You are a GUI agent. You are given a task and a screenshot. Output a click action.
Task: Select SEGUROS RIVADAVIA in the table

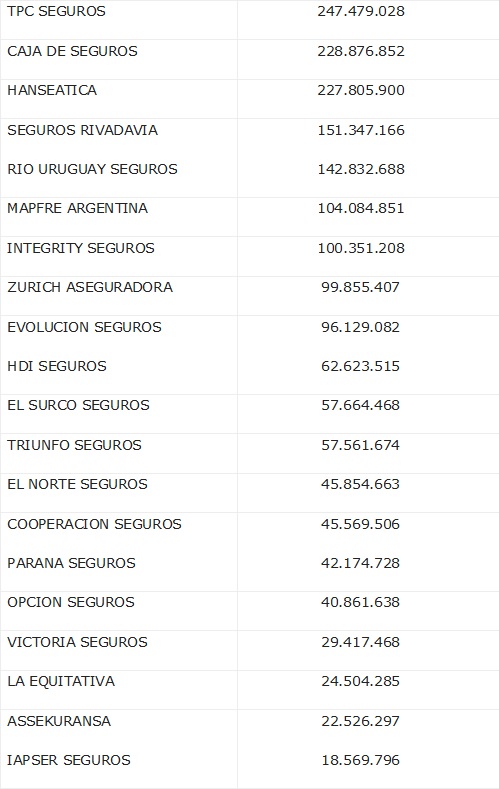coord(82,130)
